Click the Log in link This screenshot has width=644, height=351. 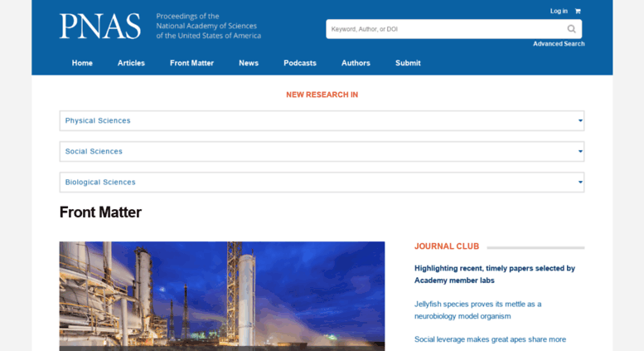point(559,11)
